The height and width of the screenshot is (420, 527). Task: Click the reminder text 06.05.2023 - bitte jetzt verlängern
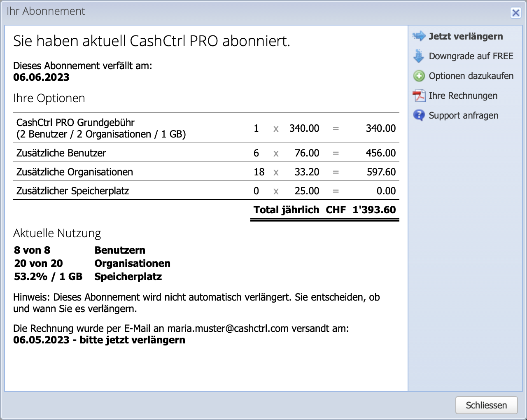click(x=99, y=340)
